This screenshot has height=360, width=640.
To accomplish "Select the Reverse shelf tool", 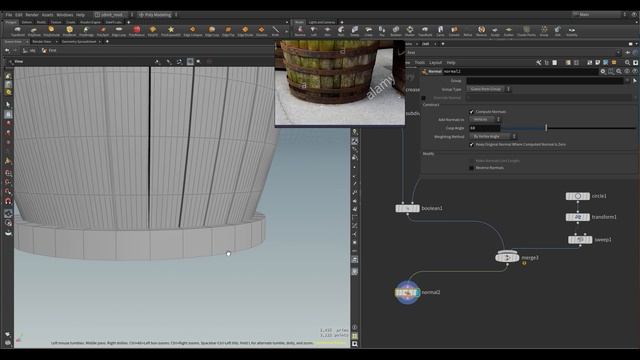I will [481, 31].
